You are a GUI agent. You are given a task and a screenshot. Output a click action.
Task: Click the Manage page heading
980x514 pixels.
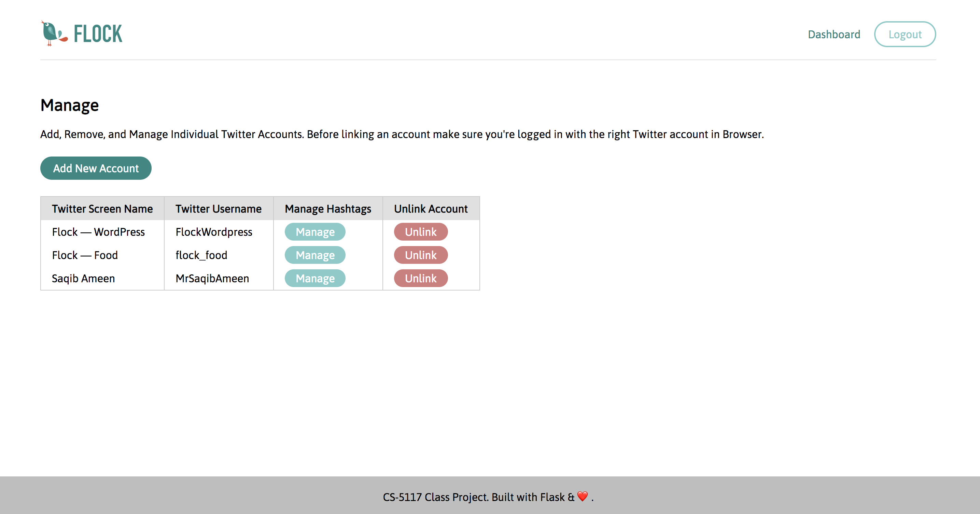[x=70, y=105]
